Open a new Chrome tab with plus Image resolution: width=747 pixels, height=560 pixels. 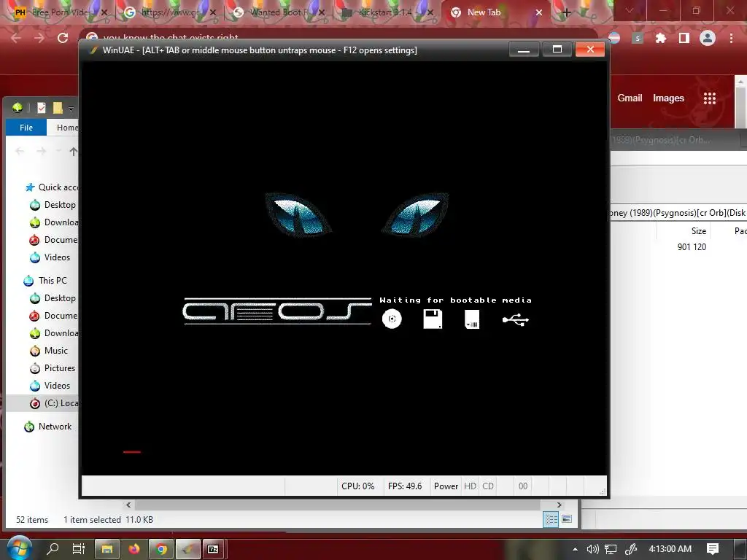pos(566,12)
